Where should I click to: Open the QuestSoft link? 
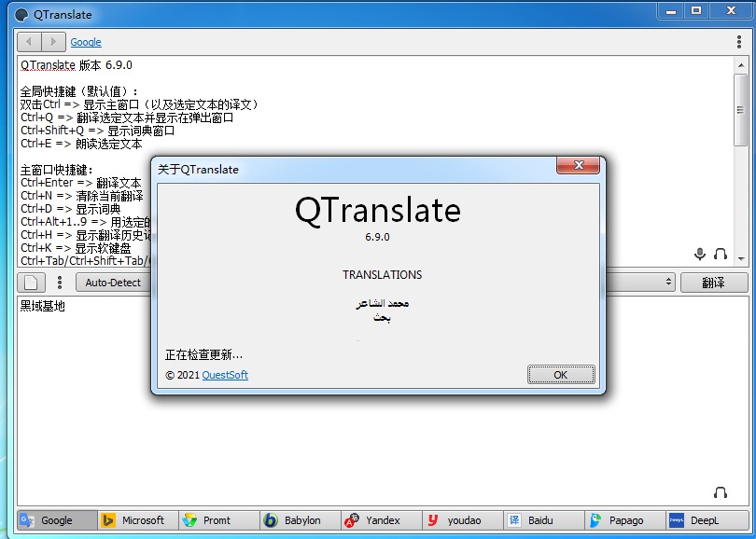coord(225,375)
